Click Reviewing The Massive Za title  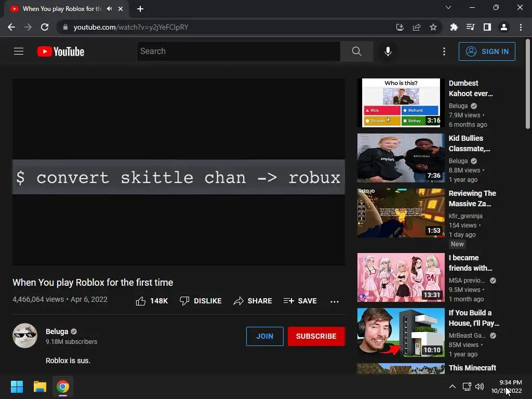[x=472, y=198]
